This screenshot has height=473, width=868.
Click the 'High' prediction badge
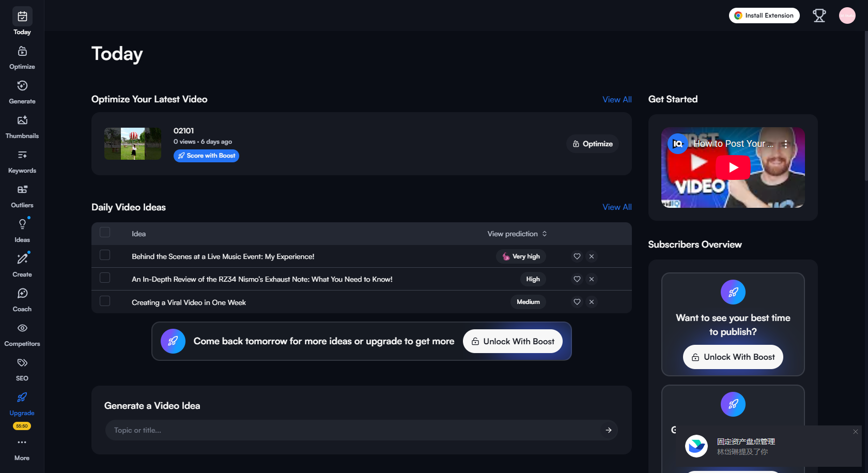[x=533, y=279]
